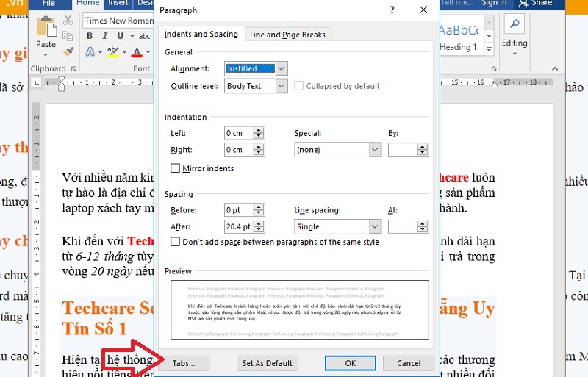This screenshot has height=377, width=588.
Task: Open Underline style dropdown arrow
Action: pyautogui.click(x=132, y=37)
